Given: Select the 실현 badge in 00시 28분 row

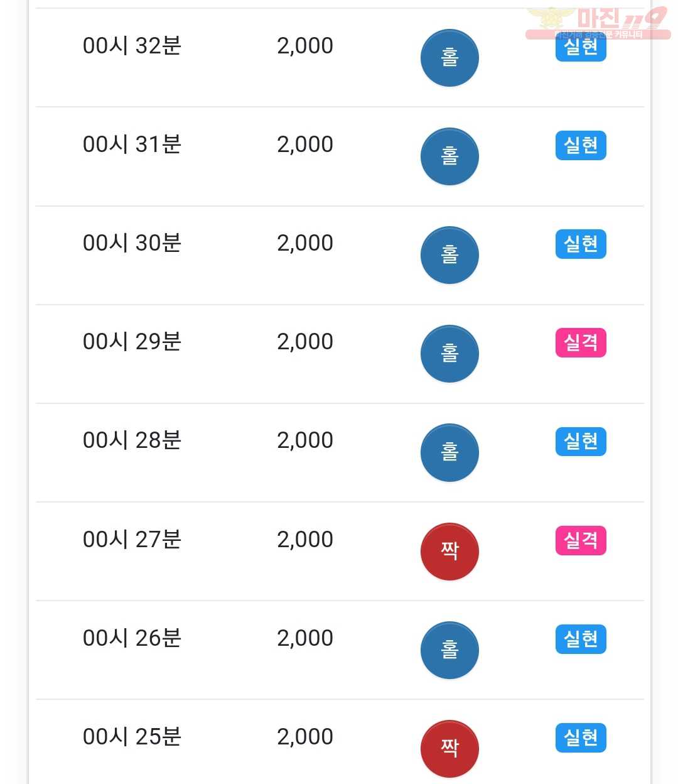Looking at the screenshot, I should point(581,441).
